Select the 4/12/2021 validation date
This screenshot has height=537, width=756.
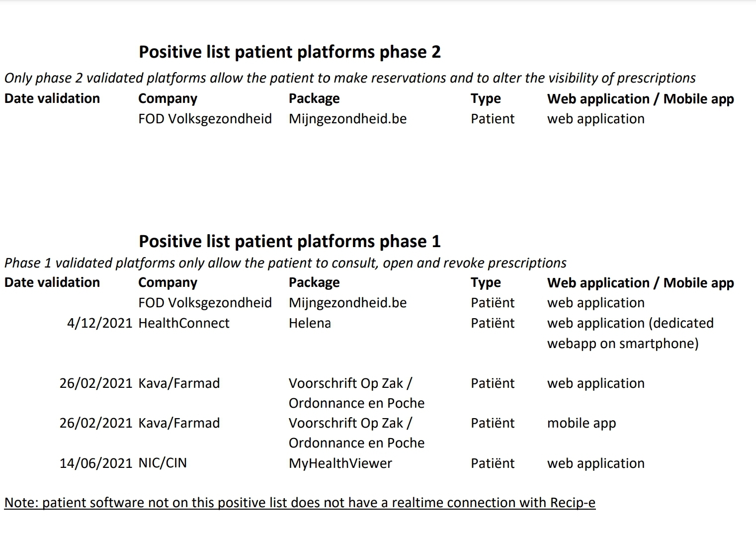pos(99,323)
